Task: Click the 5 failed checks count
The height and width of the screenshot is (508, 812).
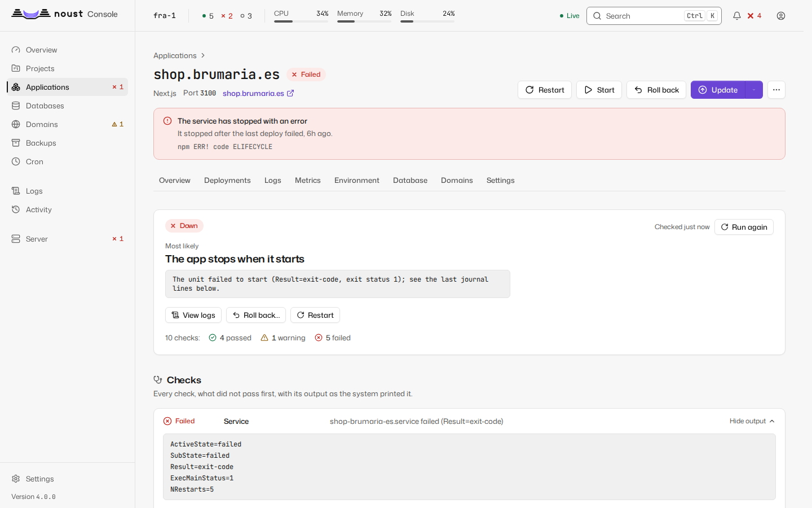Action: click(333, 338)
